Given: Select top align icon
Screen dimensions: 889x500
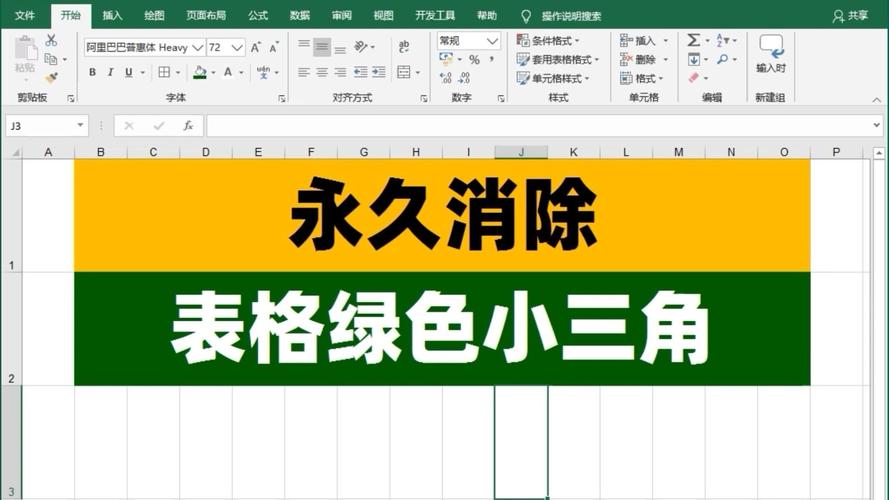Looking at the screenshot, I should [304, 45].
